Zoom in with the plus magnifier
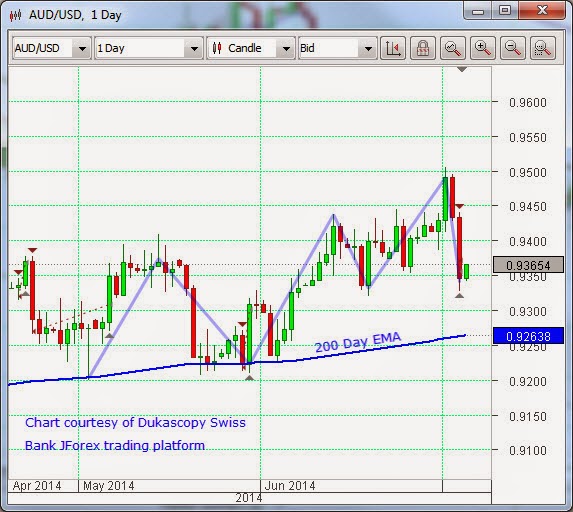Screen dimensions: 573x512 pos(483,48)
